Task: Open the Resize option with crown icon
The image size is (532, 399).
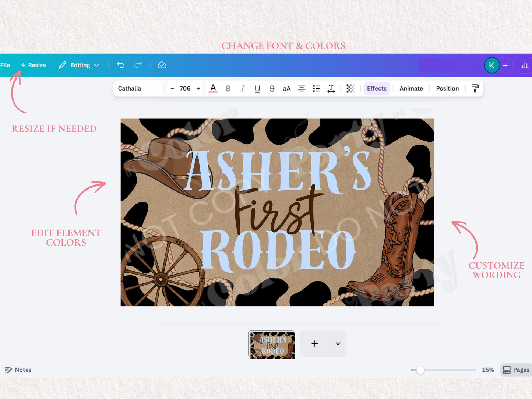Action: coord(33,65)
